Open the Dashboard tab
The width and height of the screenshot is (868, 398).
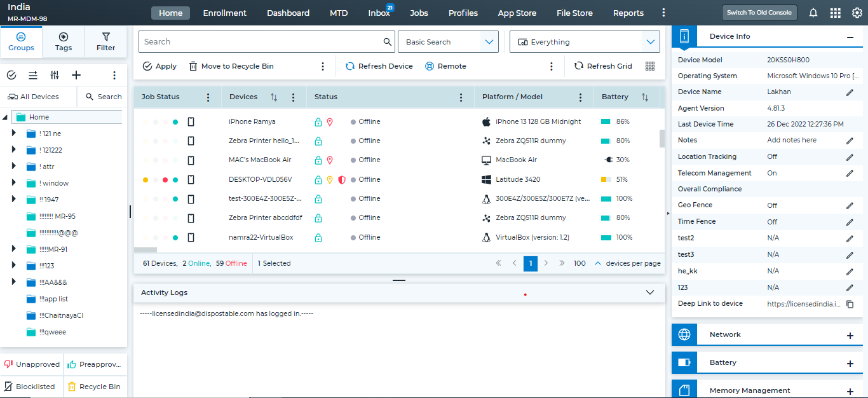[288, 13]
